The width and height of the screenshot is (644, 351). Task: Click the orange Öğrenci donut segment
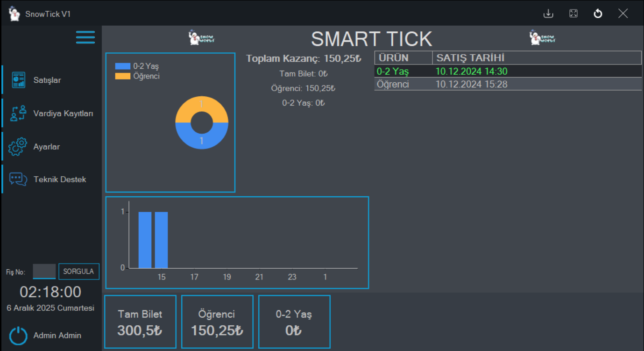(x=202, y=107)
